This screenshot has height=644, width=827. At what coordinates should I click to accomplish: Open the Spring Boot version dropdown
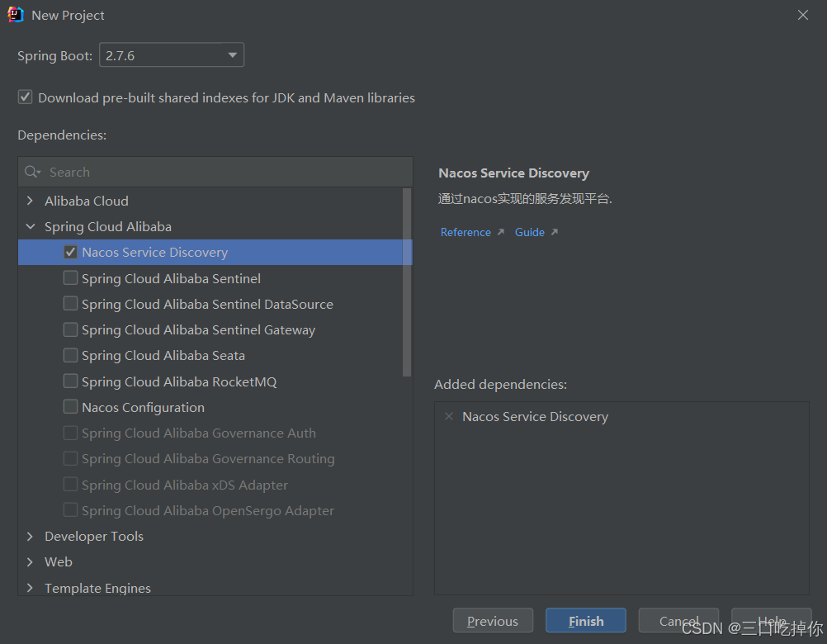coord(172,54)
